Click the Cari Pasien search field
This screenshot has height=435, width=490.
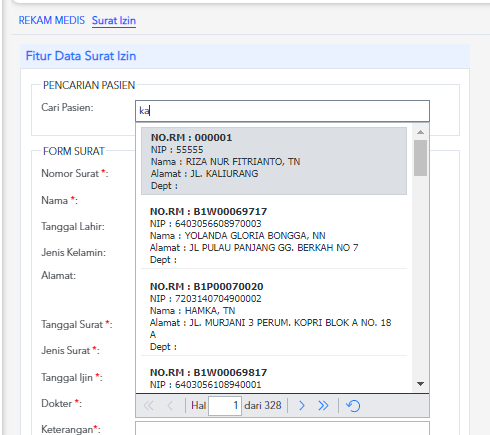coord(282,111)
